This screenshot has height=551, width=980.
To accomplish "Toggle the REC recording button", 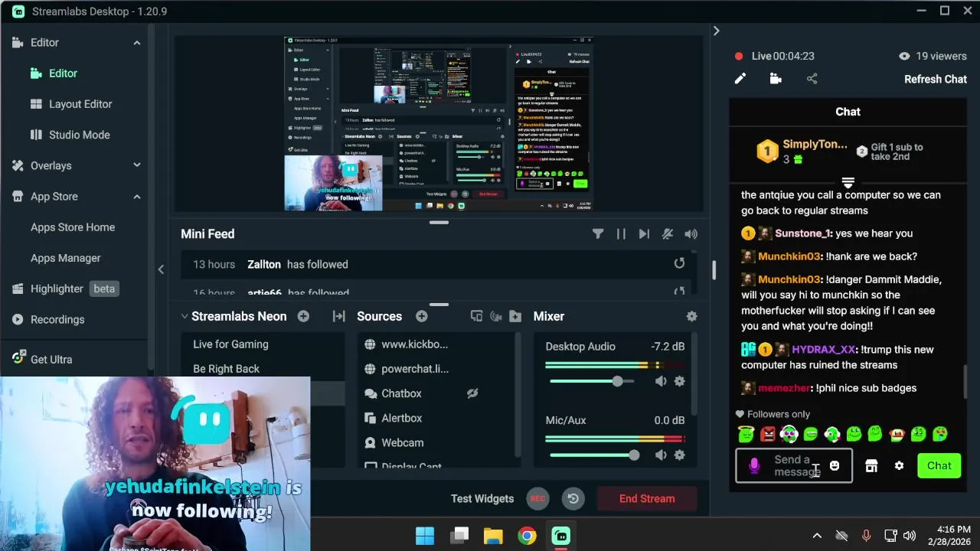I will coord(538,499).
